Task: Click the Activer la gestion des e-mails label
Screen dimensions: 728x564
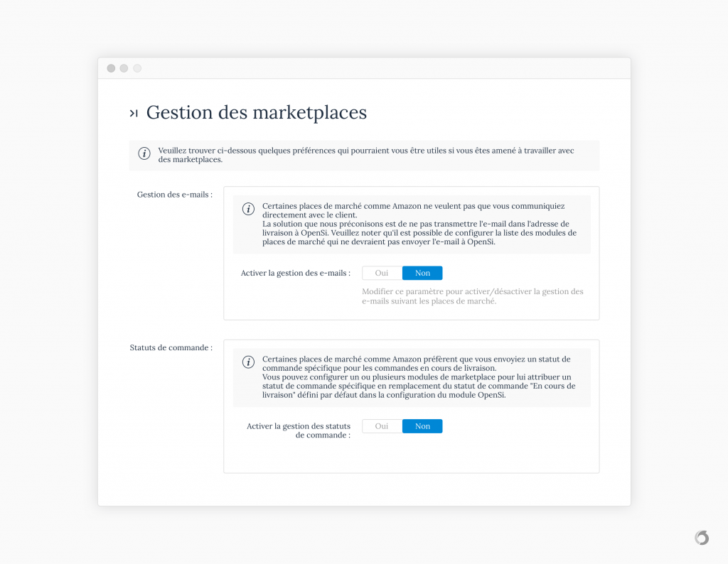Action: (295, 273)
